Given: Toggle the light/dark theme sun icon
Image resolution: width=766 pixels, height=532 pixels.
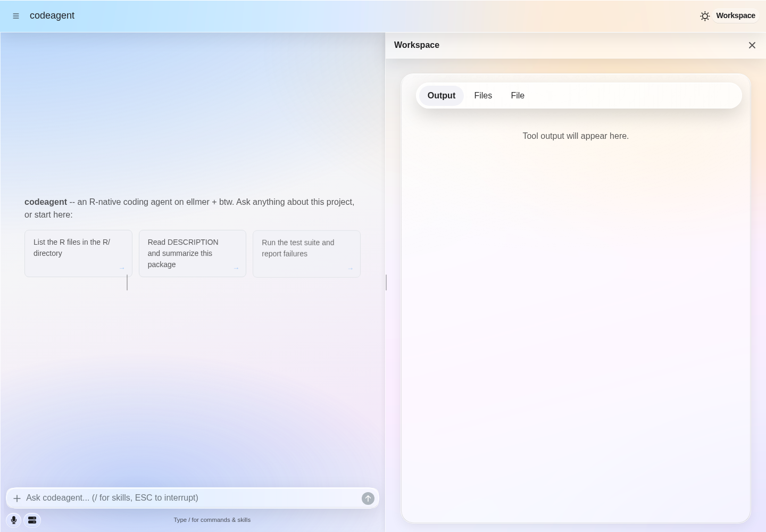Looking at the screenshot, I should coord(705,16).
